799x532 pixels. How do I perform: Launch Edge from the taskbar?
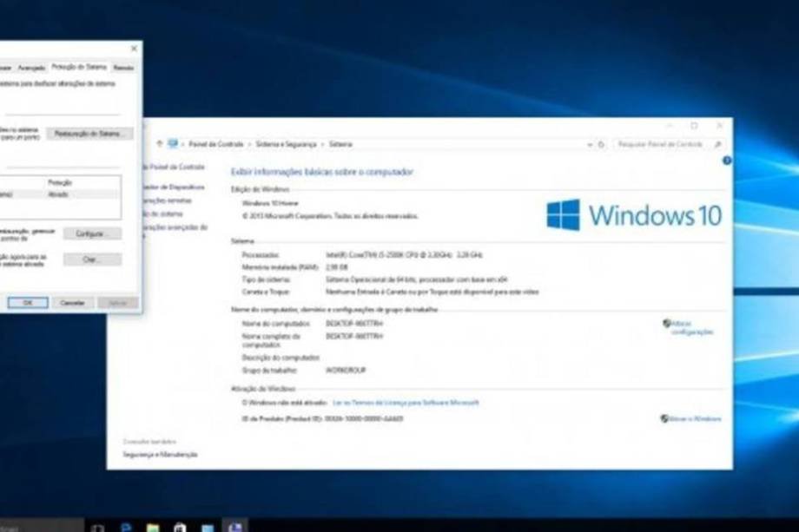tap(126, 528)
